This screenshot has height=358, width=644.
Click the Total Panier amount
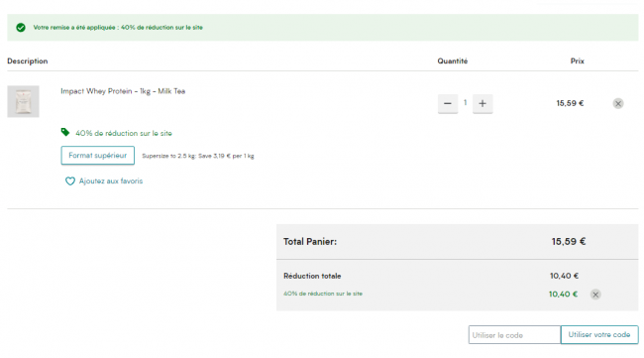pyautogui.click(x=569, y=242)
